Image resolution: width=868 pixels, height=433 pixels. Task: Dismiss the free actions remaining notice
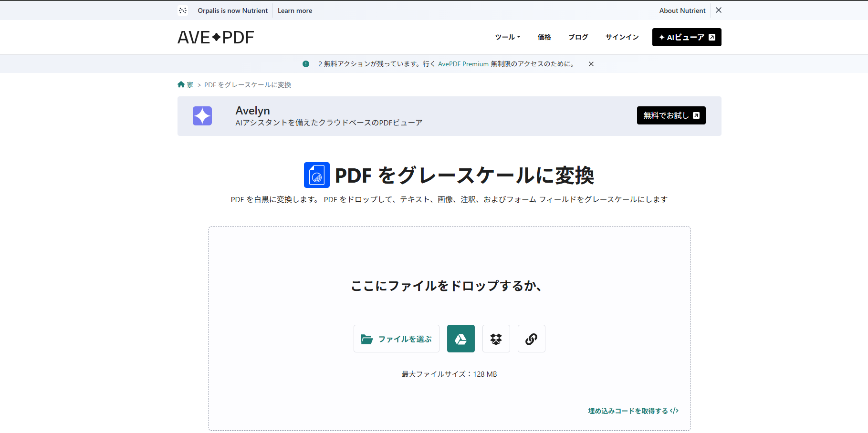591,64
